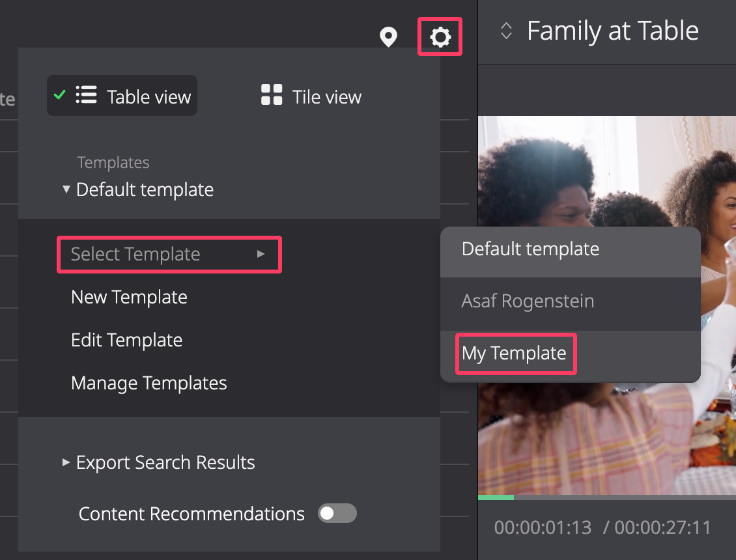The height and width of the screenshot is (560, 736).
Task: Select the Table view option
Action: tap(122, 95)
